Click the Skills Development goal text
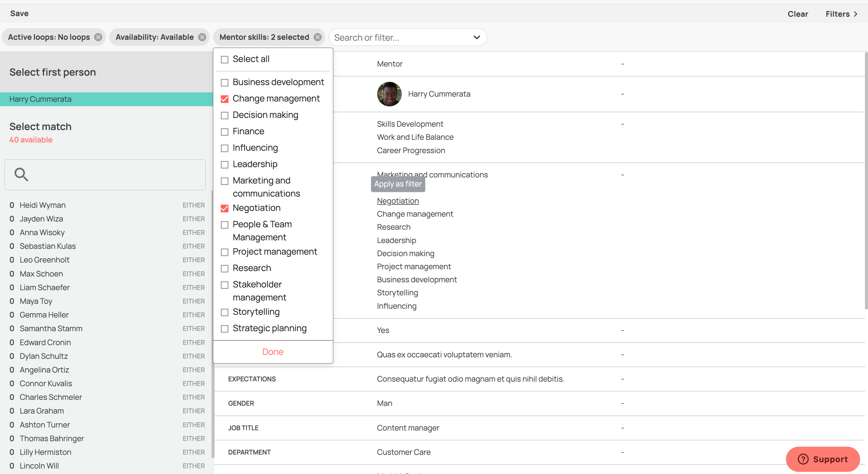The height and width of the screenshot is (474, 868). point(410,124)
